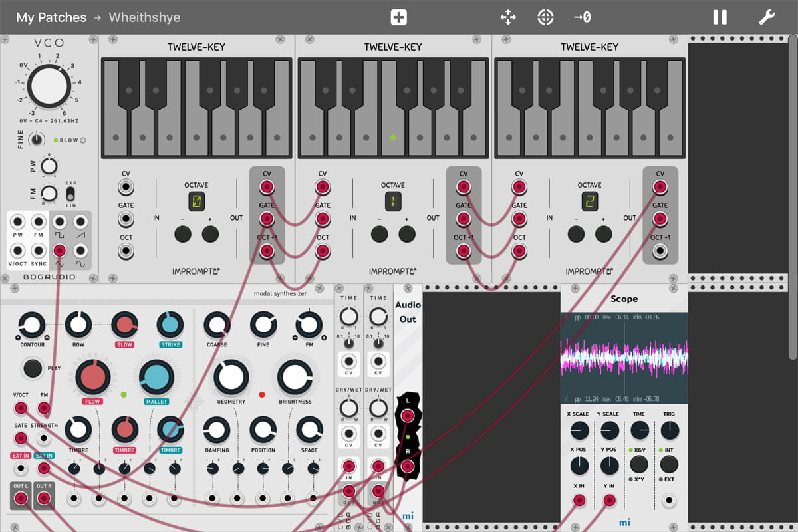Toggle the Scope X&Y mode button
The height and width of the screenshot is (532, 798).
(630, 450)
